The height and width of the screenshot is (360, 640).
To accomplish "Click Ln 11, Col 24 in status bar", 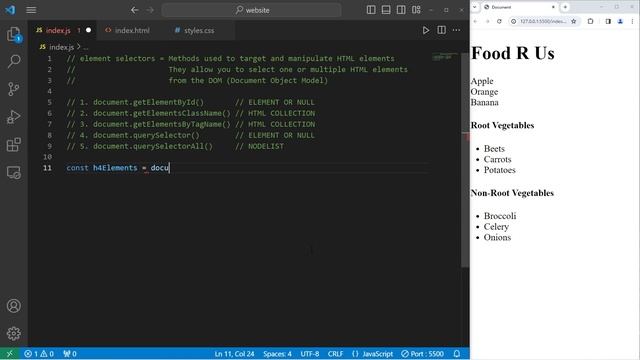I will pos(234,353).
